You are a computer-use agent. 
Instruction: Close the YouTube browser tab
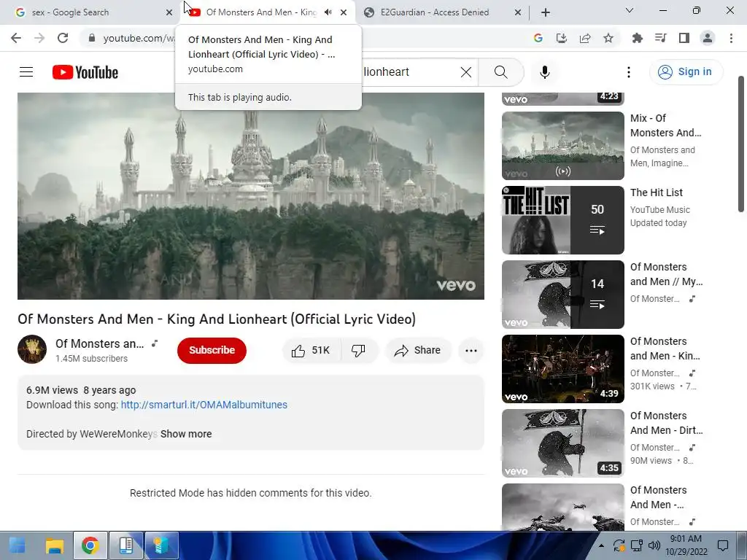(344, 12)
